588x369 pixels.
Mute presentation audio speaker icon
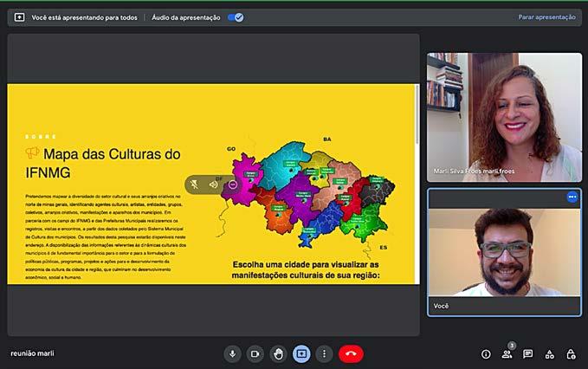[x=213, y=184]
